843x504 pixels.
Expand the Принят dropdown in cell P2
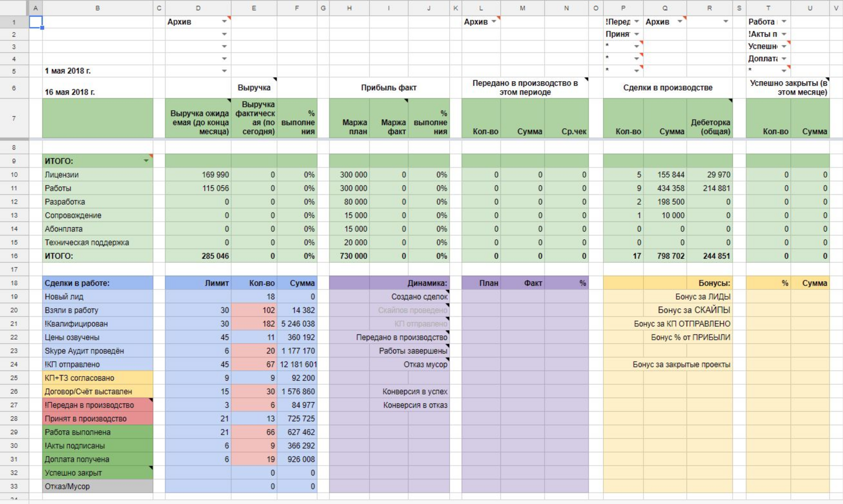point(636,34)
